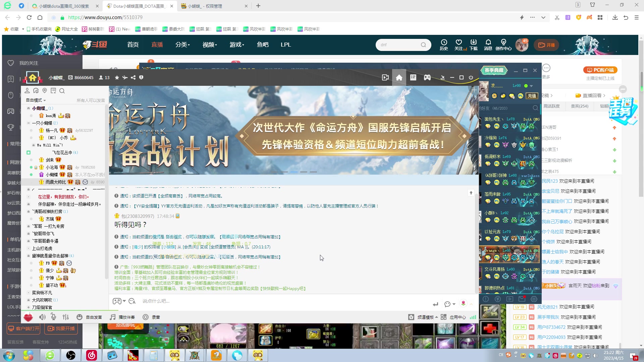Click the share icon in YY channel header

click(x=133, y=77)
